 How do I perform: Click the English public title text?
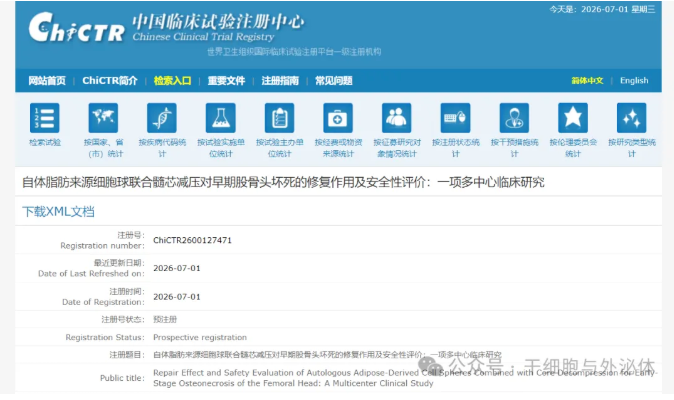[404, 378]
